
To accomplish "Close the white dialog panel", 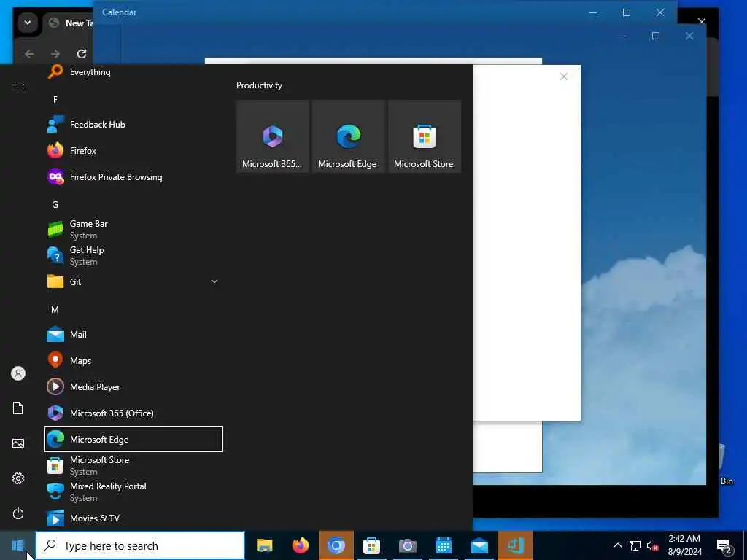I will pos(564,77).
